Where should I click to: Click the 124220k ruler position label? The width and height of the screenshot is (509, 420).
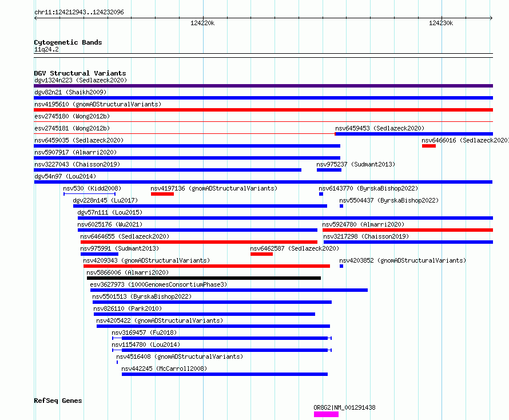[x=202, y=23]
